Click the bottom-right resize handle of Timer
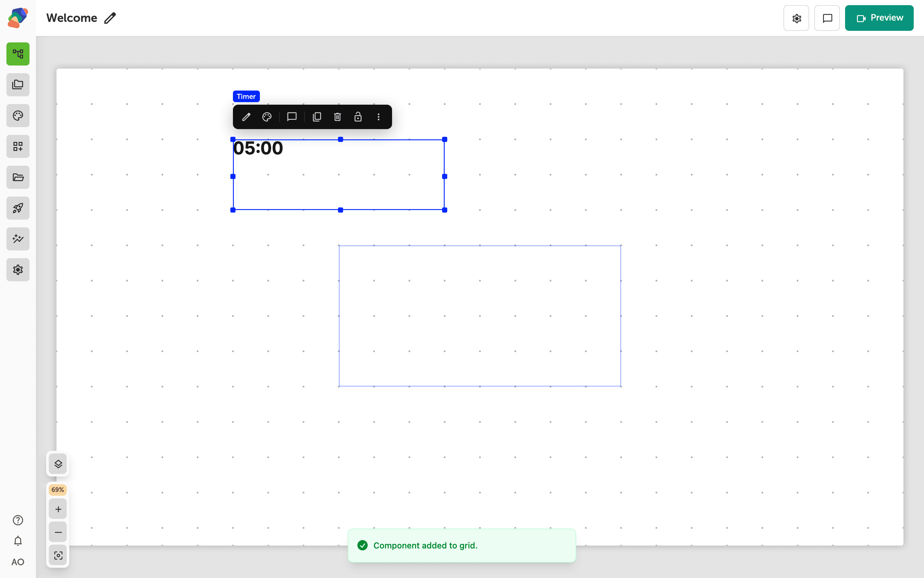 coord(444,210)
